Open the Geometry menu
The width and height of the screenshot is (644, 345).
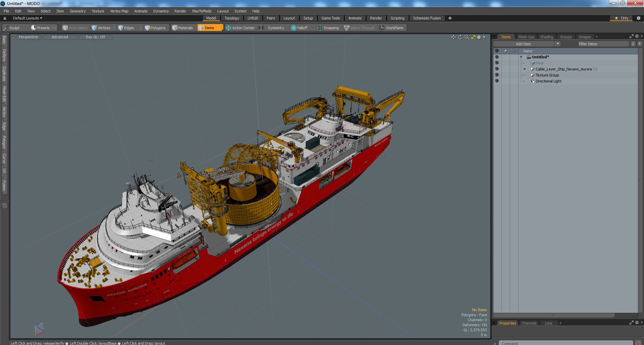78,11
